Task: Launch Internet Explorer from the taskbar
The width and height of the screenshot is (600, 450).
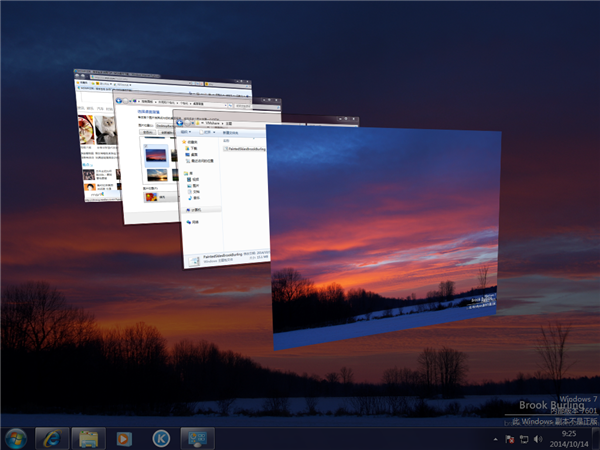Action: tap(51, 437)
